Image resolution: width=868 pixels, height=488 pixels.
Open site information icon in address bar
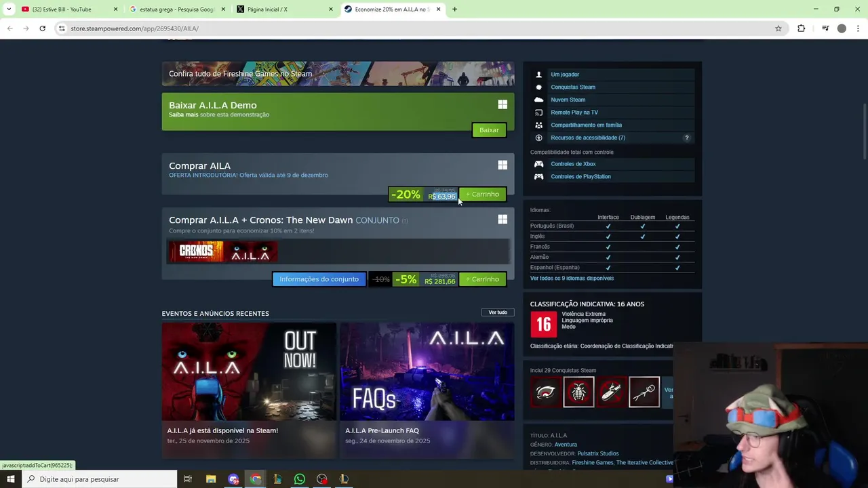(x=62, y=28)
